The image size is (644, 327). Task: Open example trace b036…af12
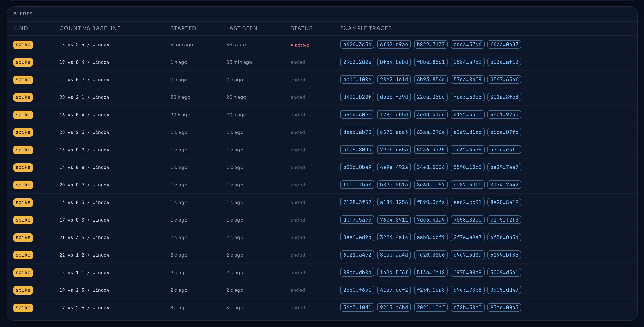[504, 62]
